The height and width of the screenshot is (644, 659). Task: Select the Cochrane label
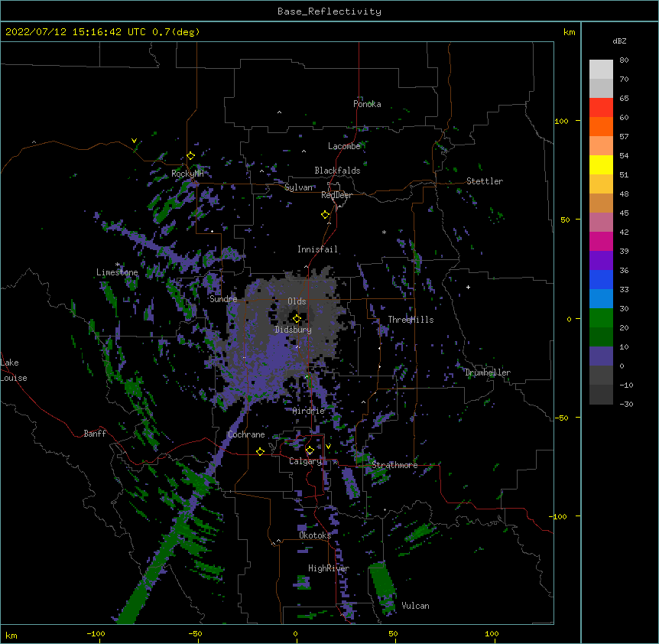(246, 434)
